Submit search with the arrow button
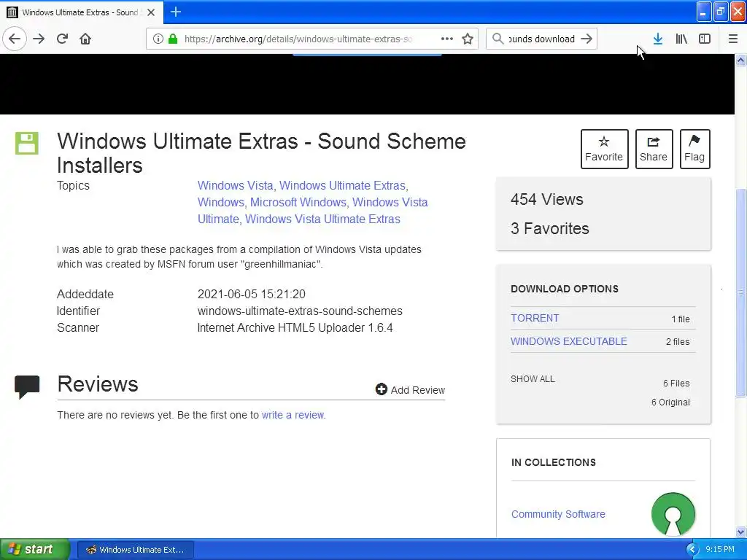Image resolution: width=747 pixels, height=560 pixels. click(x=587, y=39)
